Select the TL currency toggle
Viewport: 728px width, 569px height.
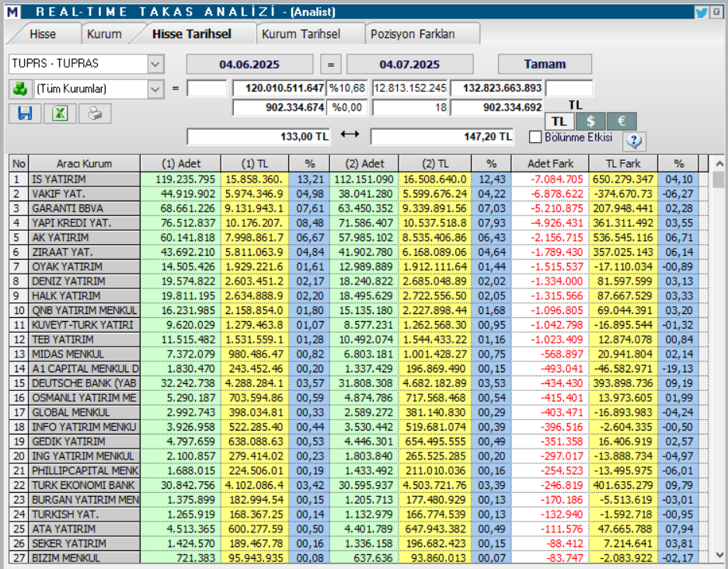pos(559,121)
